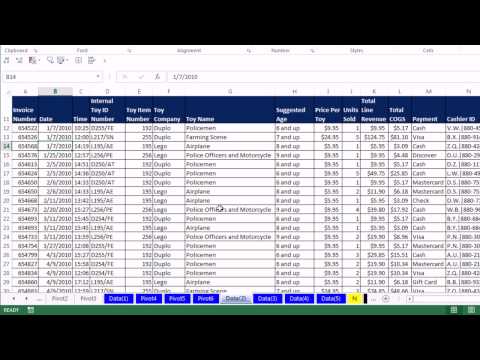Click the Insert Function fx button
This screenshot has width=480, height=360.
point(157,77)
